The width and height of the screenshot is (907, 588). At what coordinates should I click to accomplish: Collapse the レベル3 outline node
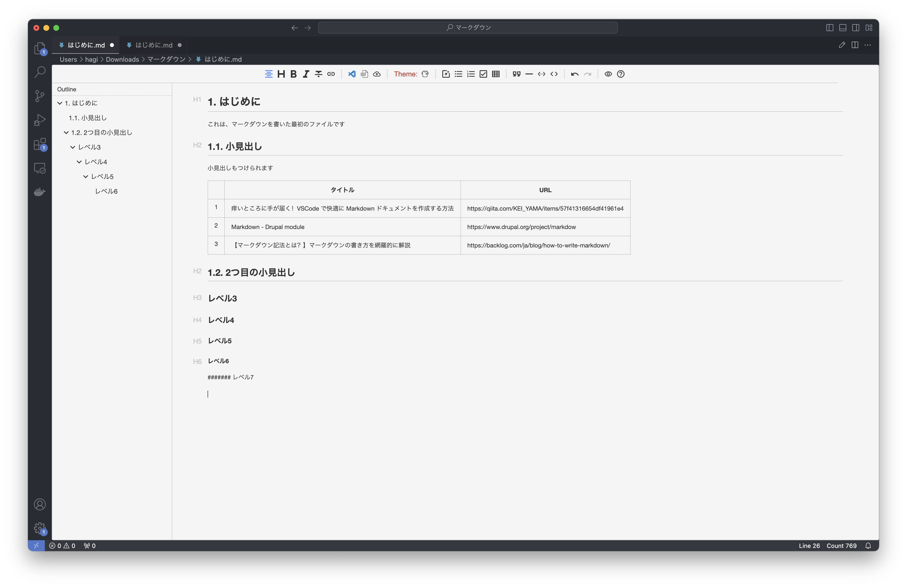coord(73,147)
